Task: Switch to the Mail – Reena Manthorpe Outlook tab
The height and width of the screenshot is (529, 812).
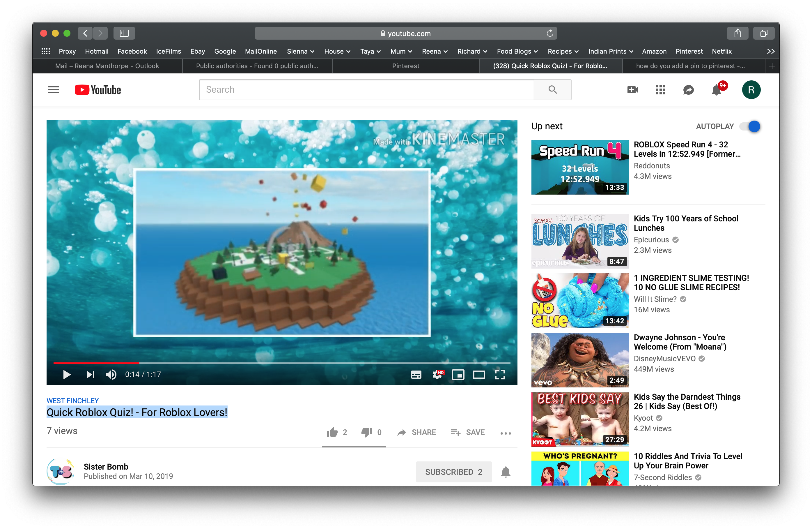Action: click(x=107, y=66)
